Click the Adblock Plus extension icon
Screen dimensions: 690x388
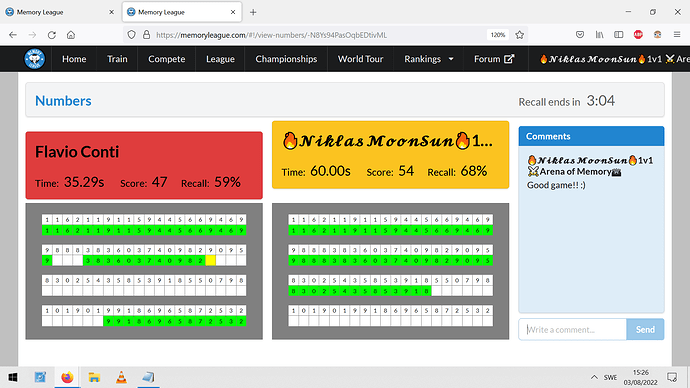638,35
